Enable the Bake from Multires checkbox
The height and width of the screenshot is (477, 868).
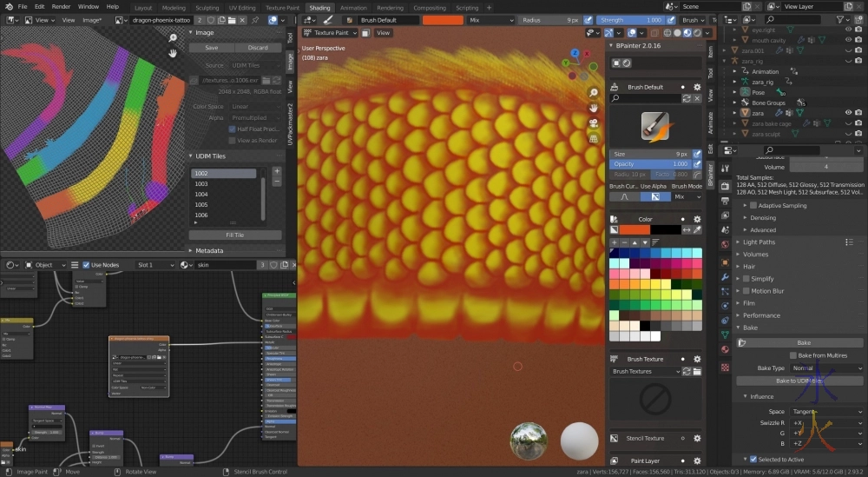pos(793,355)
